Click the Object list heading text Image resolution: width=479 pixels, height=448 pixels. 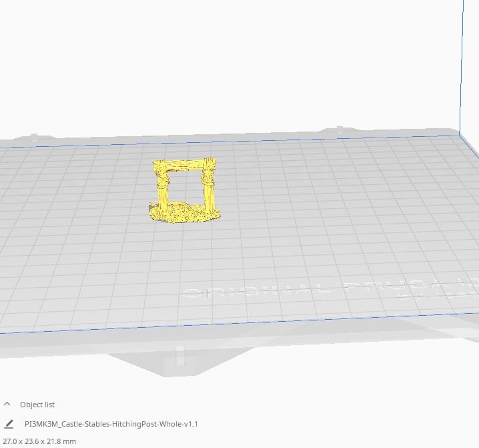pyautogui.click(x=37, y=405)
